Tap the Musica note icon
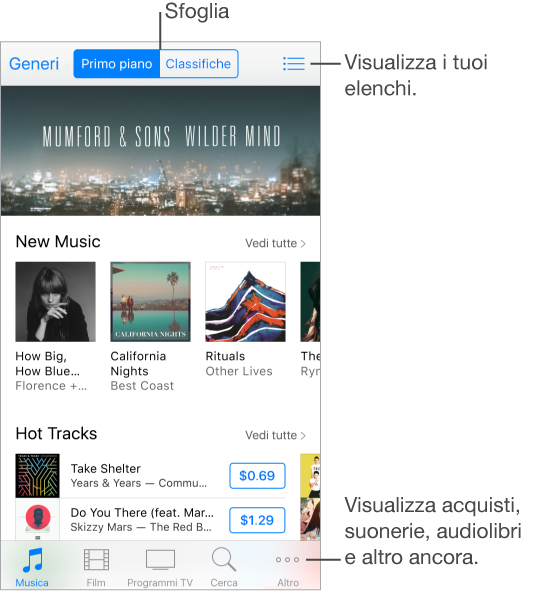Viewport: 534px width, 592px height. tap(32, 560)
